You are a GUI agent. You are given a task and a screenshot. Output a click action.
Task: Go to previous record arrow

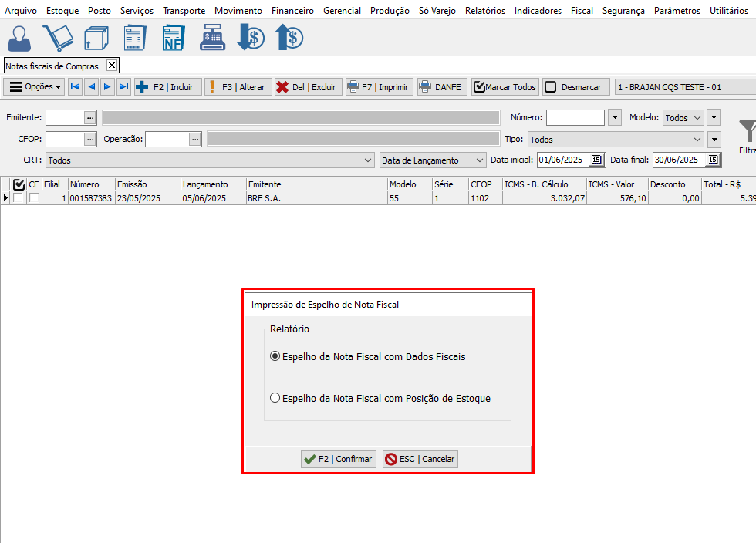coord(92,87)
